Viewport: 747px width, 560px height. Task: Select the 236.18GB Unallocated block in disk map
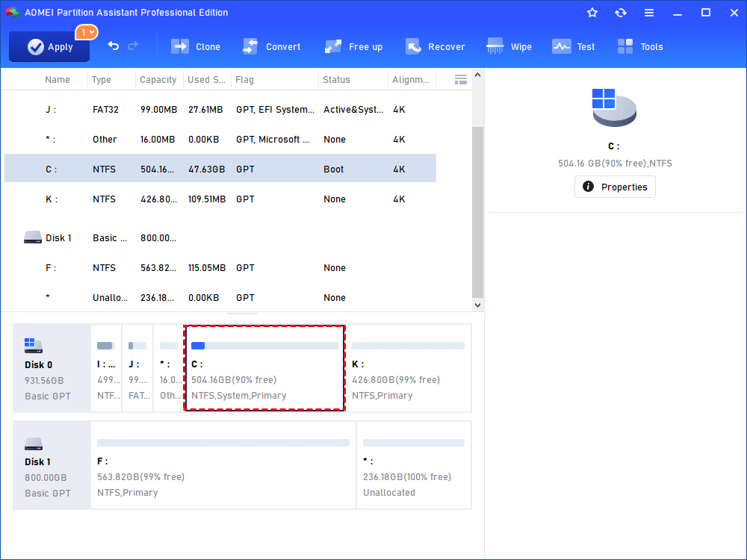coord(414,465)
